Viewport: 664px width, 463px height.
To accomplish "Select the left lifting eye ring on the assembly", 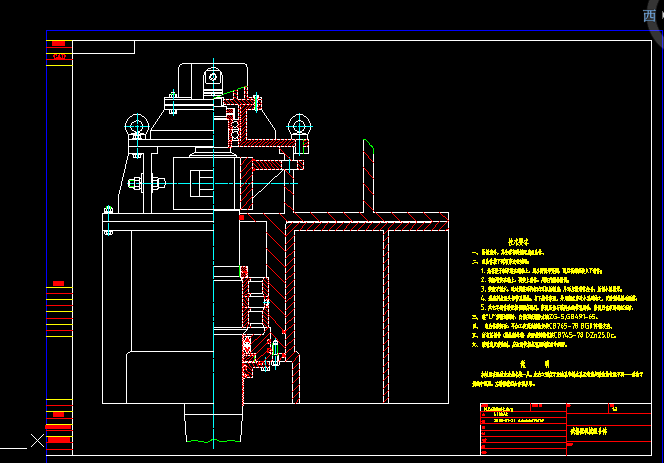I will coord(137,126).
